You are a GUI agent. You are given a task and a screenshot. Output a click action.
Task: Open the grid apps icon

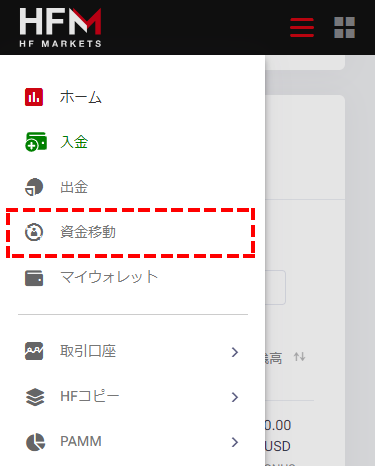(x=345, y=27)
